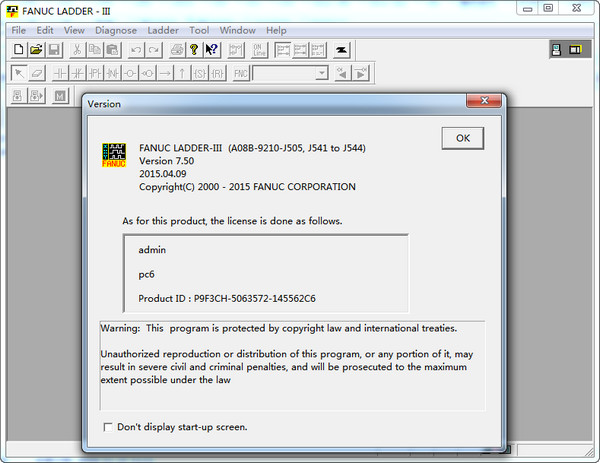Insert negated coil symbol
Screen dimensions: 600x463
click(148, 73)
